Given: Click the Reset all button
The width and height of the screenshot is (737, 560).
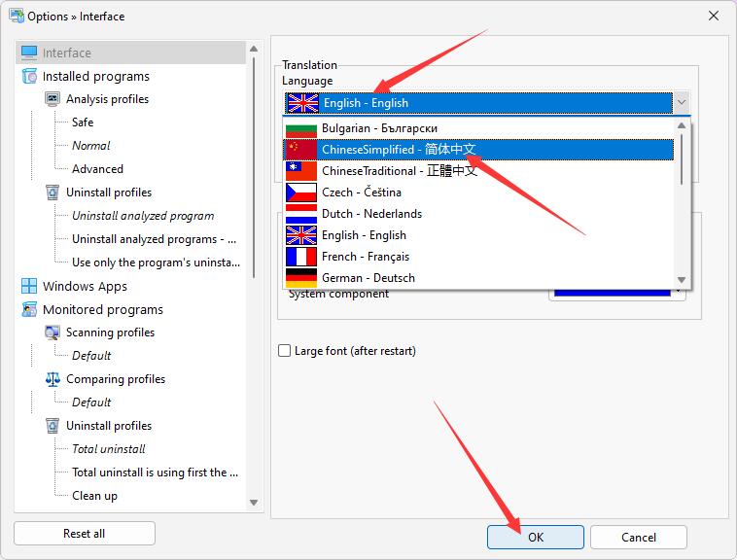Looking at the screenshot, I should 85,534.
